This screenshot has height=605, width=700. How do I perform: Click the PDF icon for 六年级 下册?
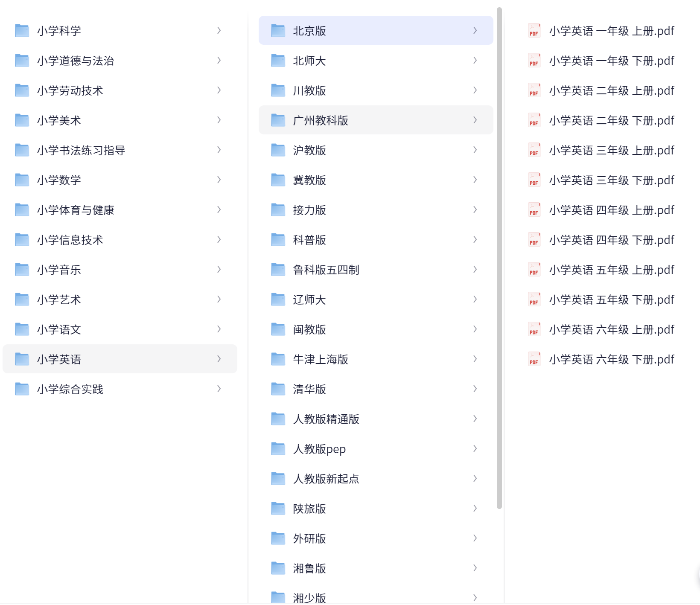[534, 359]
